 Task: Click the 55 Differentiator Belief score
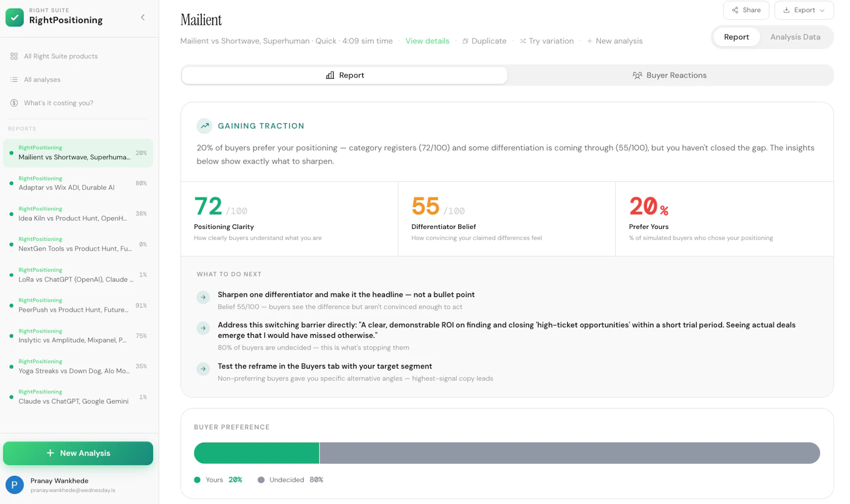click(426, 206)
